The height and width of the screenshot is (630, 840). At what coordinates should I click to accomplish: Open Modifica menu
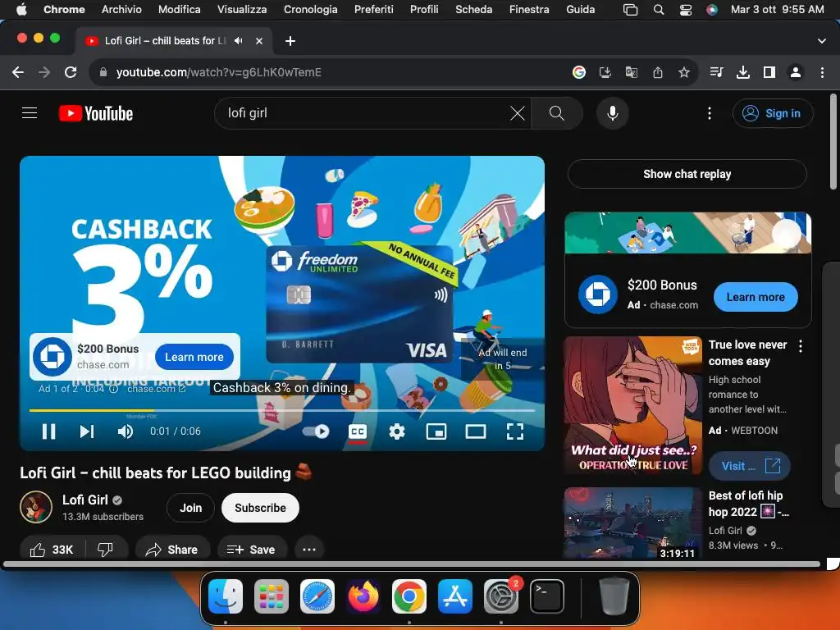pyautogui.click(x=179, y=9)
